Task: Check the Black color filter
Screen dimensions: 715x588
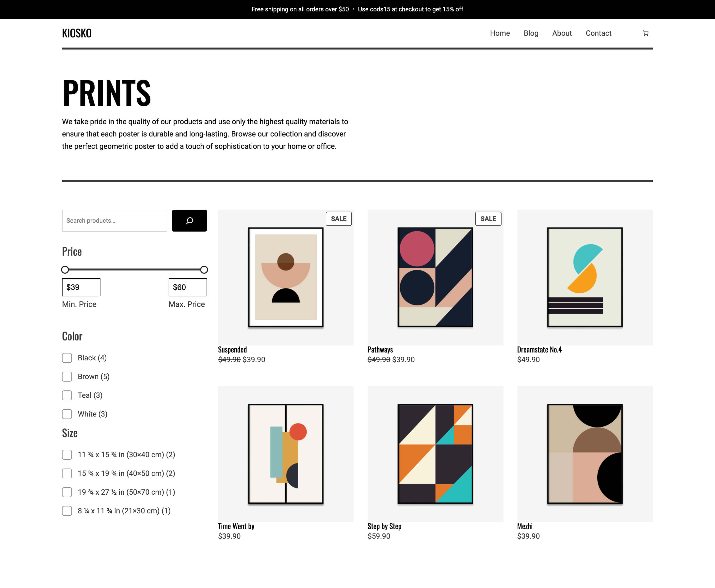Action: (67, 358)
